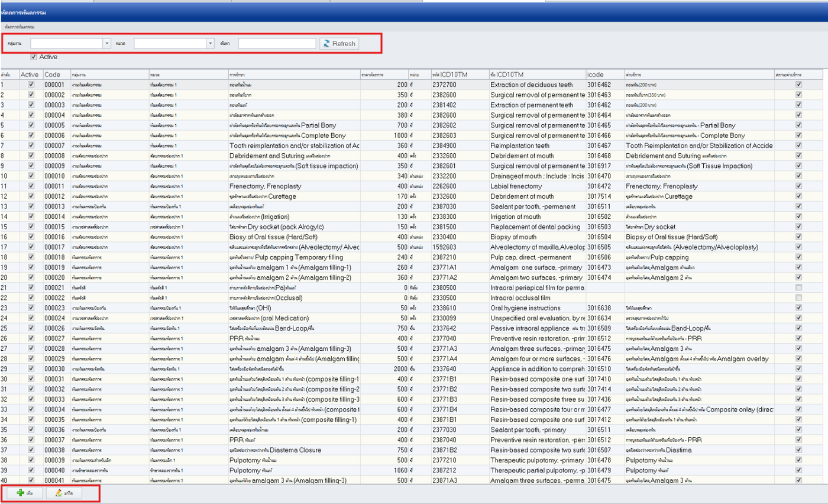Select 'Reimplantation teeth' cell
This screenshot has height=504, width=828.
tap(537, 146)
